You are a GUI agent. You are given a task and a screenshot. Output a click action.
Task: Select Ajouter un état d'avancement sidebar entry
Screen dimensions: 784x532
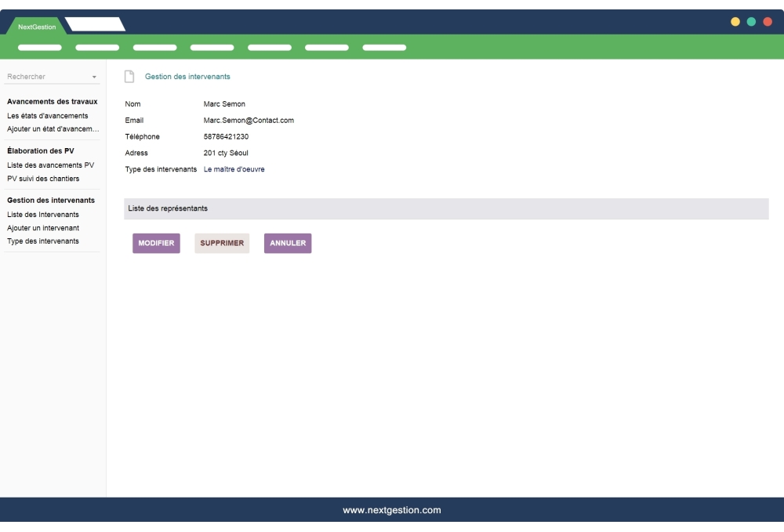(x=53, y=128)
